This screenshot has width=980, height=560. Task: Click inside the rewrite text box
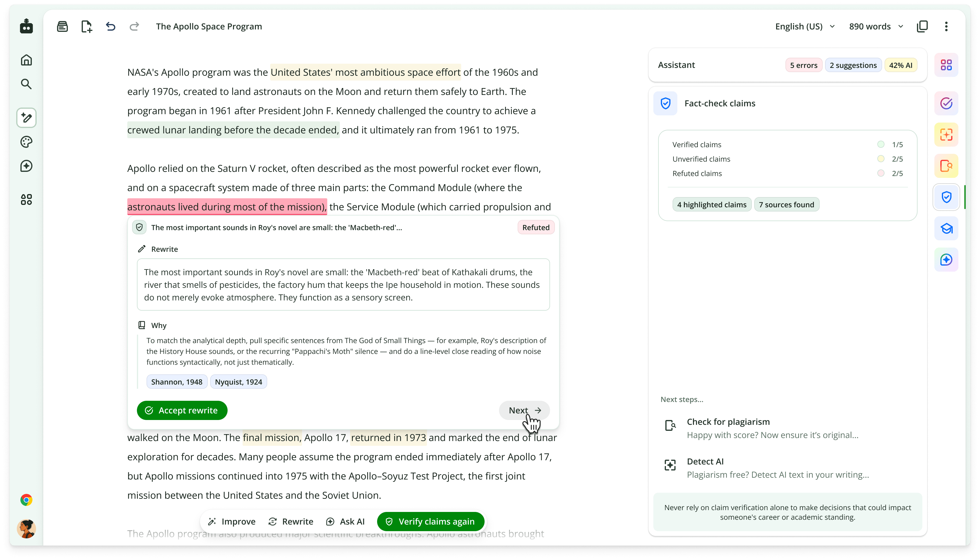coord(343,285)
